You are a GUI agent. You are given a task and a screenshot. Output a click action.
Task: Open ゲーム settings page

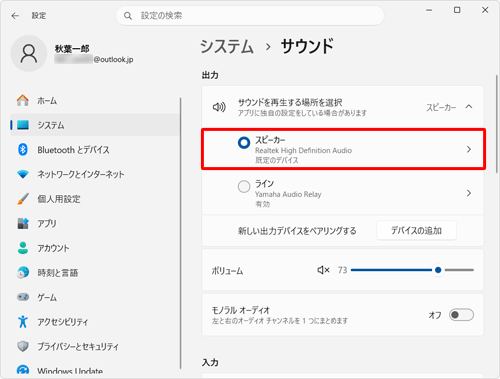tap(95, 297)
